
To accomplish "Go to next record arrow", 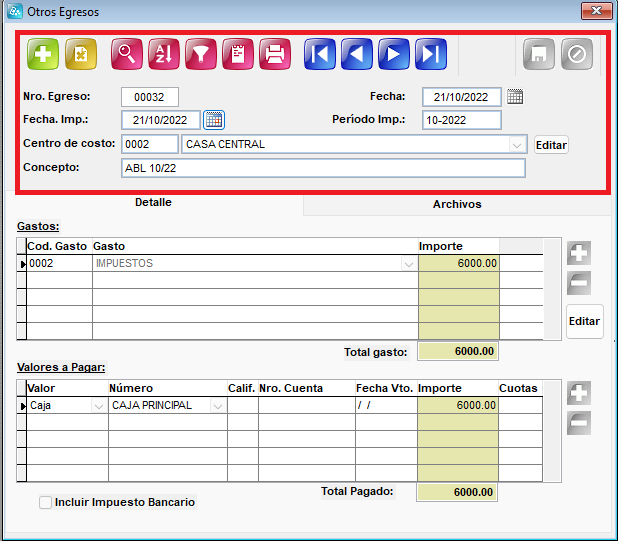I will (394, 54).
